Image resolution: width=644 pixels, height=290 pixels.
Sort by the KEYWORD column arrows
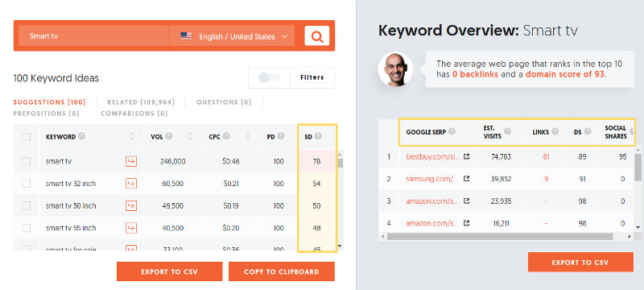click(x=131, y=136)
